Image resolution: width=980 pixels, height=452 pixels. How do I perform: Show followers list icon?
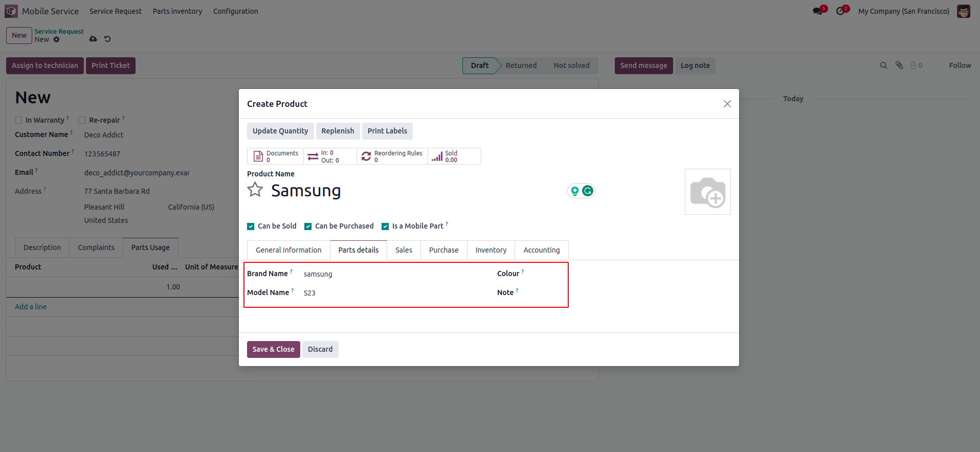pyautogui.click(x=916, y=65)
